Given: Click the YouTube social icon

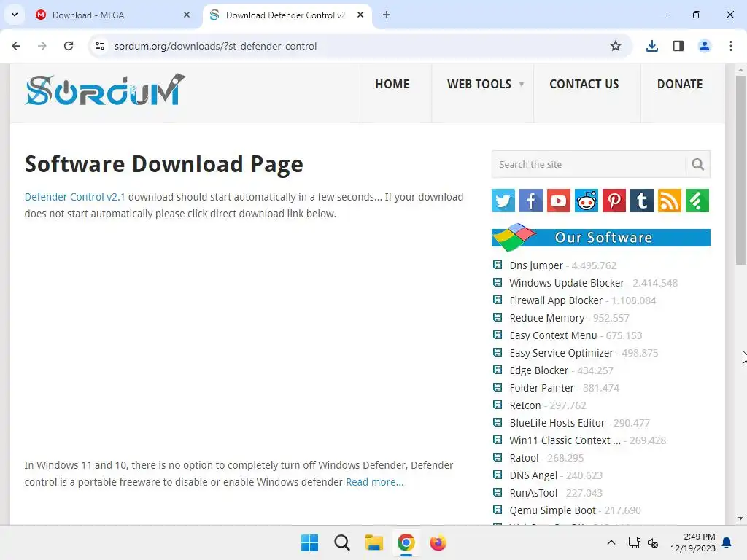Looking at the screenshot, I should pos(558,201).
